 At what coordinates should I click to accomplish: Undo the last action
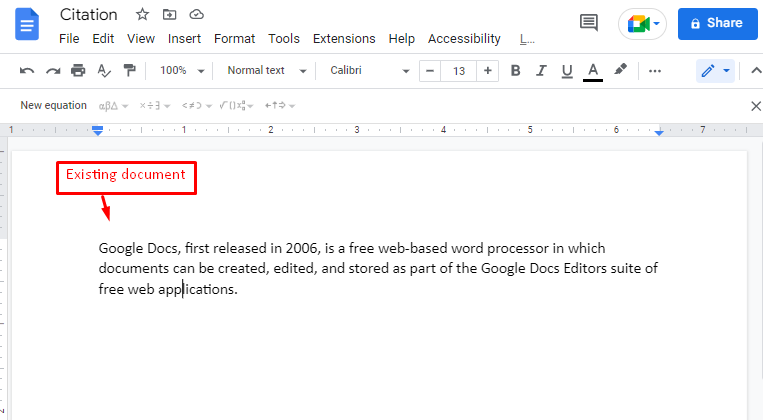[27, 71]
